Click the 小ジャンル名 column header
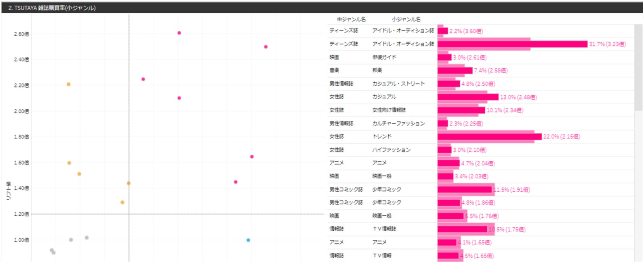 pyautogui.click(x=406, y=19)
